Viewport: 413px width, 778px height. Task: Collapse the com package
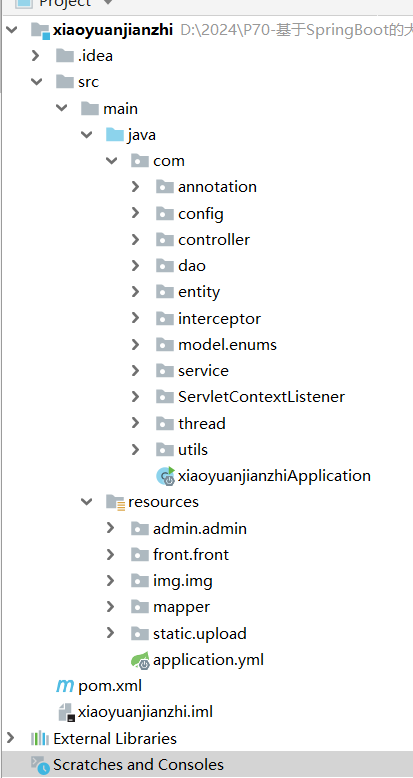[x=111, y=160]
